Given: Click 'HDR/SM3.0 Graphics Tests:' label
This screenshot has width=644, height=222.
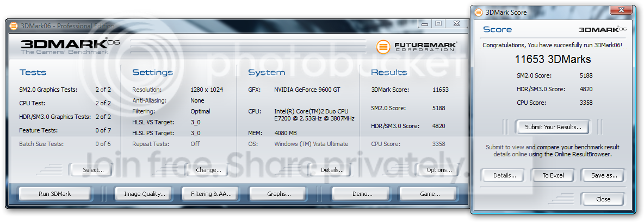Looking at the screenshot, I should (x=54, y=117).
